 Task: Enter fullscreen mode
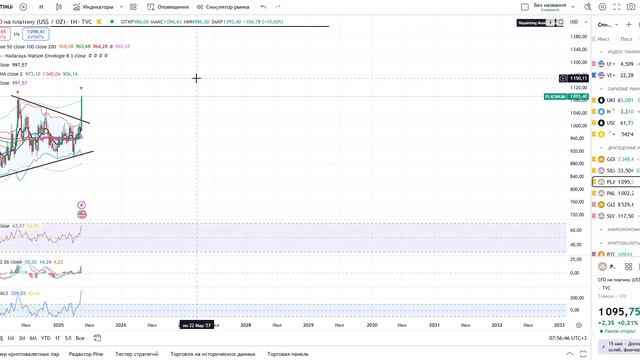(x=617, y=7)
